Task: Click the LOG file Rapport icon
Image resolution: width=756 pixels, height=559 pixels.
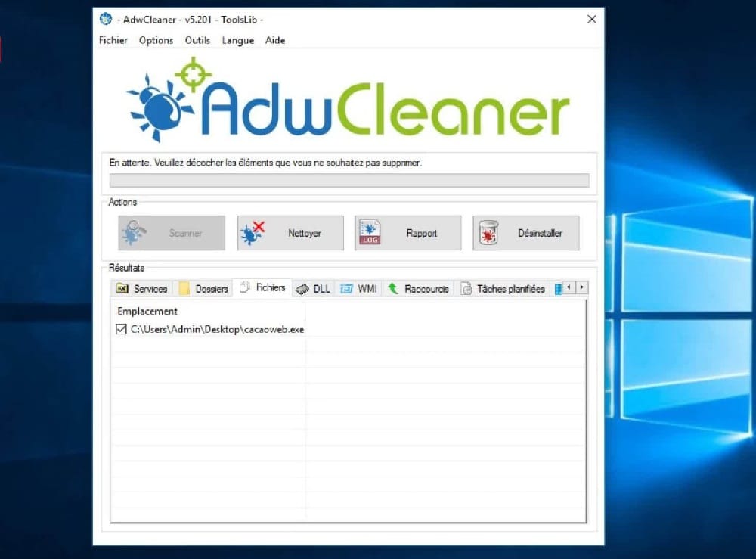Action: pyautogui.click(x=370, y=232)
